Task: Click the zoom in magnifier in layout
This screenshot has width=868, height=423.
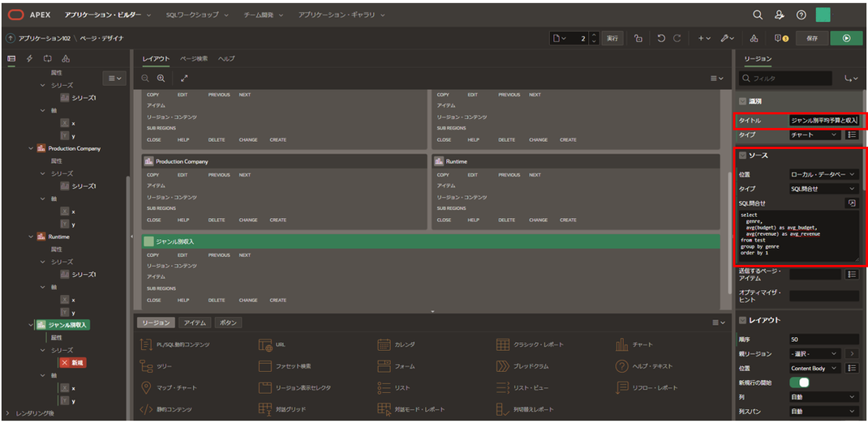Action: click(161, 79)
